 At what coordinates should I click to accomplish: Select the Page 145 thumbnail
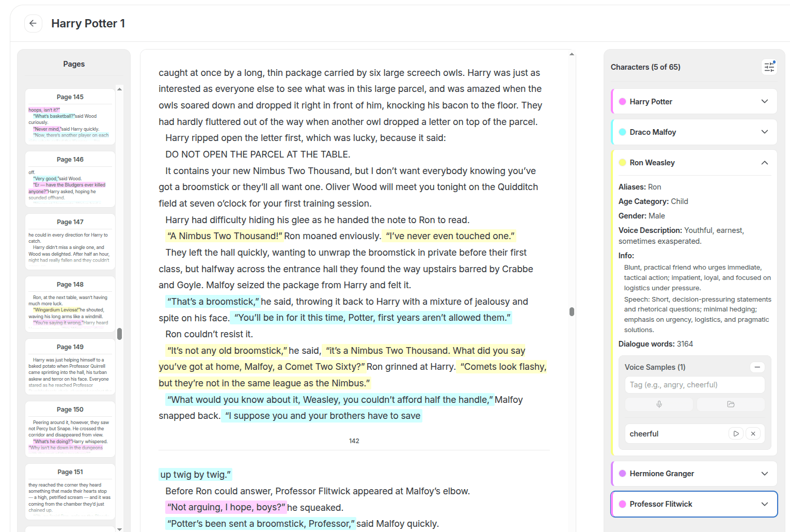[x=70, y=116]
